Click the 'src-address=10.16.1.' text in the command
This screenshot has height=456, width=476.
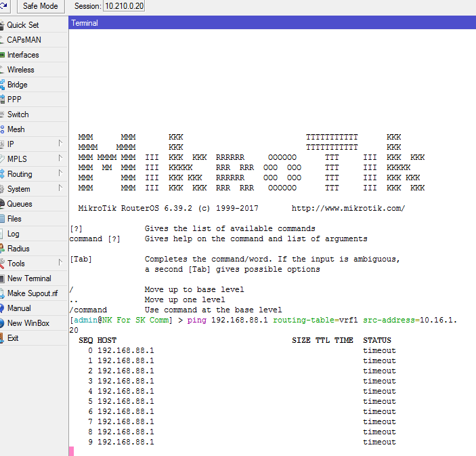(x=410, y=320)
